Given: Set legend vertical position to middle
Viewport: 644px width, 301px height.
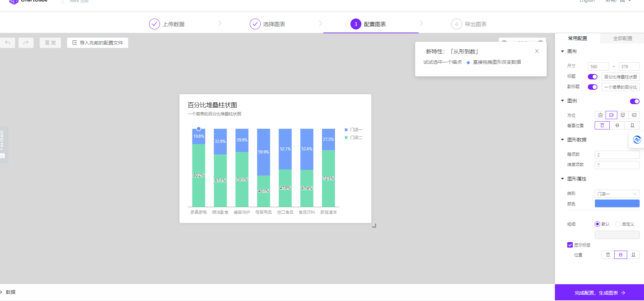Looking at the screenshot, I should tap(617, 126).
